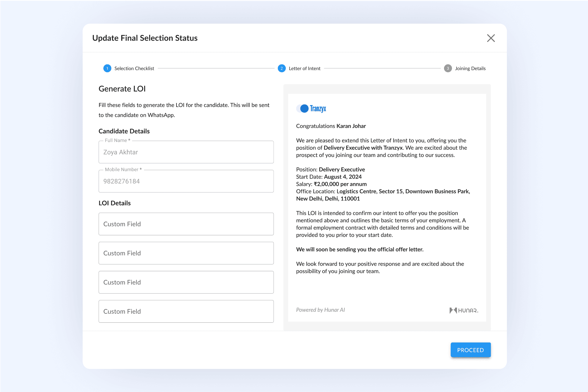
Task: Click the Generate LOI heading
Action: click(122, 89)
